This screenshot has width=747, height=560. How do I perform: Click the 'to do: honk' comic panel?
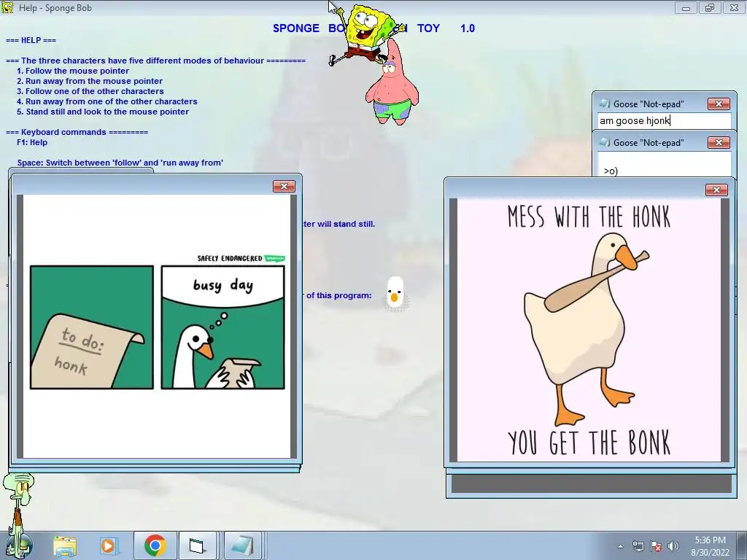tap(92, 327)
